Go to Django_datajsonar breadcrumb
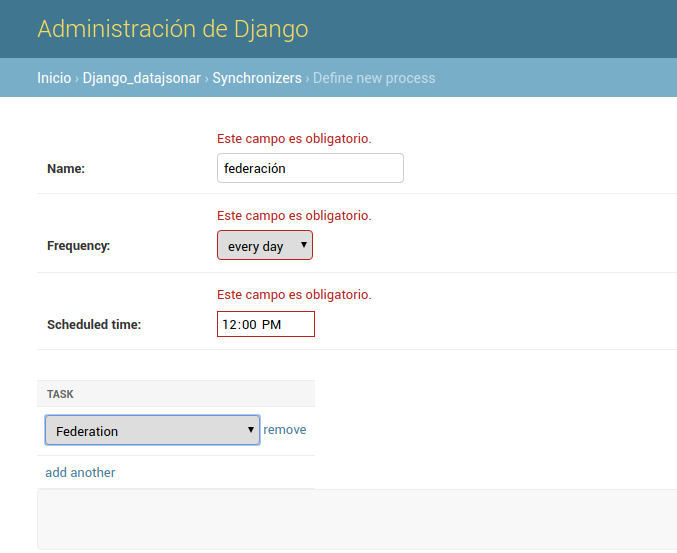The image size is (677, 553). click(x=142, y=78)
